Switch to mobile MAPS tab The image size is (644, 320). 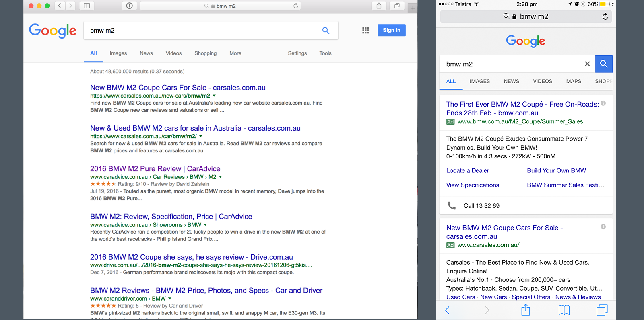[x=574, y=81]
